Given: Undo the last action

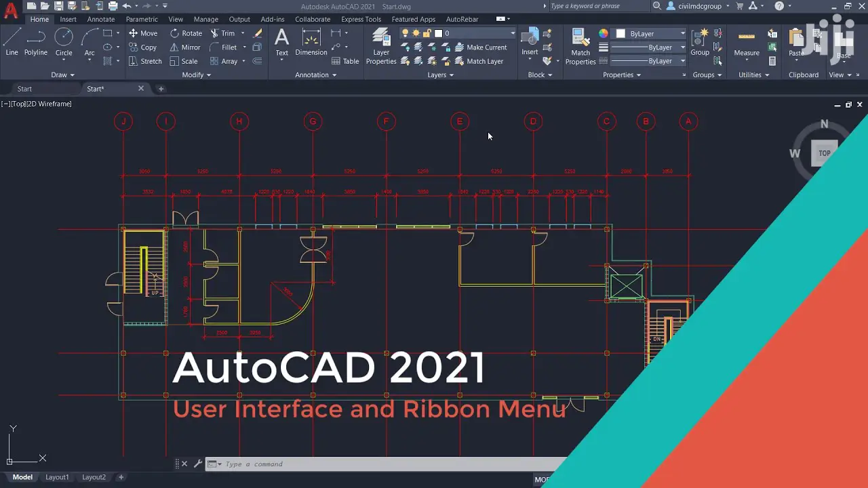Looking at the screenshot, I should [127, 6].
